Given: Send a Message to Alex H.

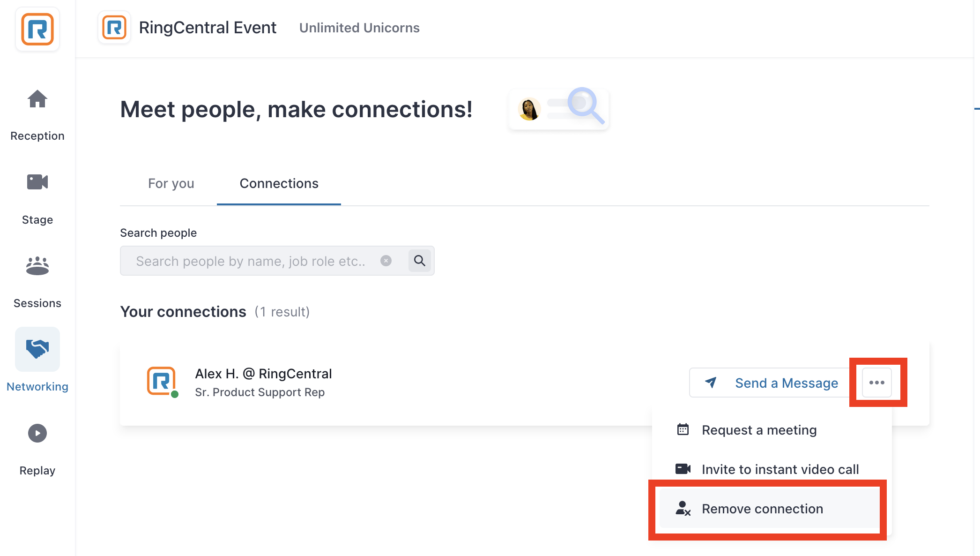Looking at the screenshot, I should 771,383.
